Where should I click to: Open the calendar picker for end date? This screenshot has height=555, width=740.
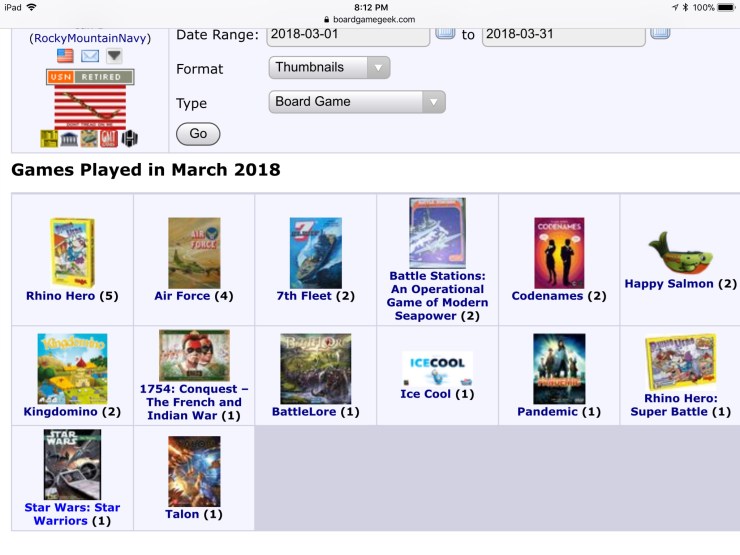click(x=660, y=33)
